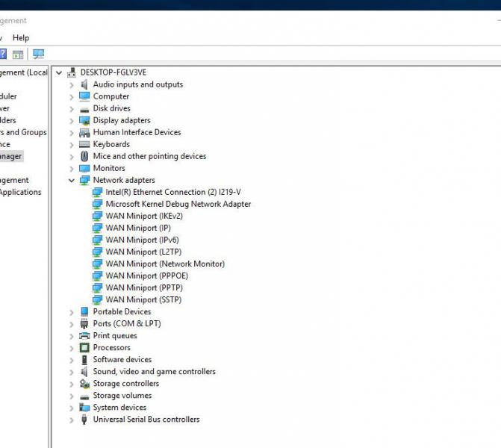This screenshot has width=501, height=448.
Task: Click the Disk drives category icon
Action: pos(84,108)
